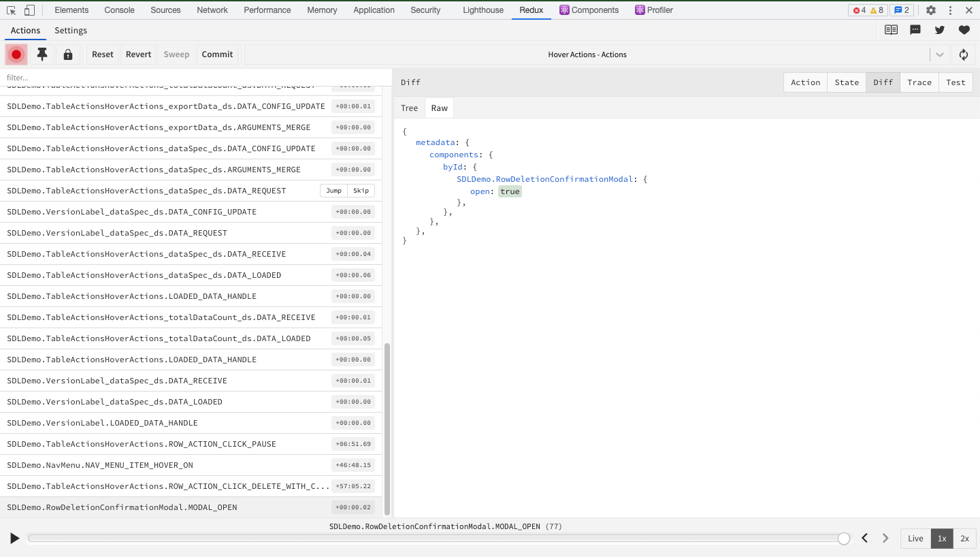This screenshot has width=980, height=557.
Task: Open the monitor dropdown next to the refresh icon
Action: pyautogui.click(x=939, y=54)
